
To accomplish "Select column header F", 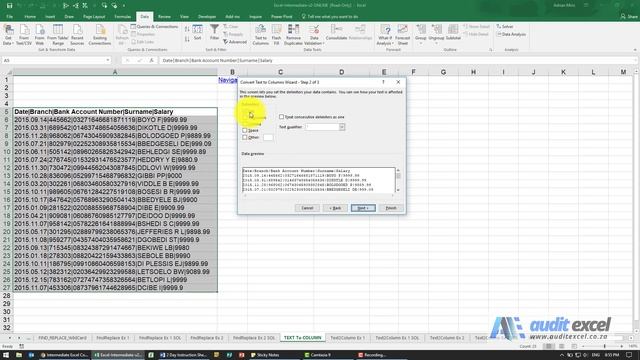I will coord(413,72).
